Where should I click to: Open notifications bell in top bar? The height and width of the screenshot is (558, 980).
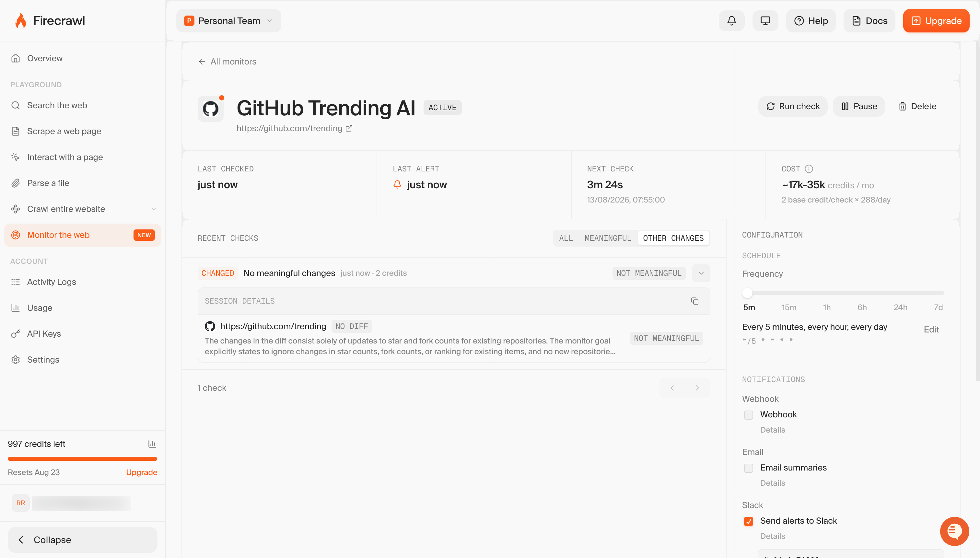pyautogui.click(x=731, y=21)
